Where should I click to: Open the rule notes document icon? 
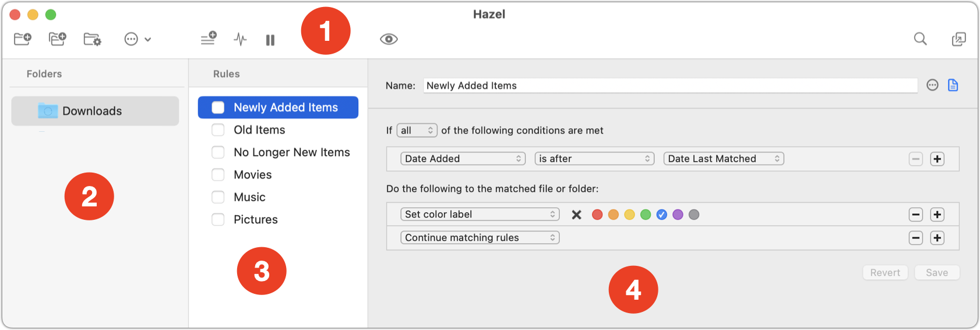[953, 85]
